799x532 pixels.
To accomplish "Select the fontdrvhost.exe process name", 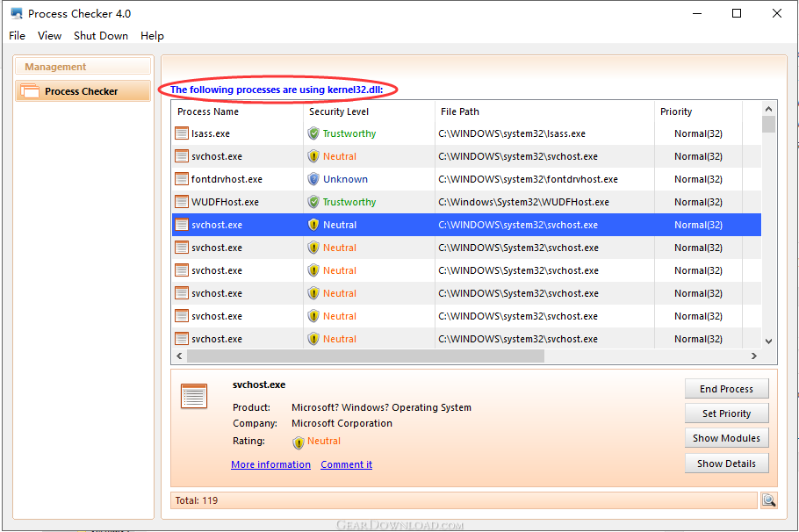I will (x=227, y=179).
